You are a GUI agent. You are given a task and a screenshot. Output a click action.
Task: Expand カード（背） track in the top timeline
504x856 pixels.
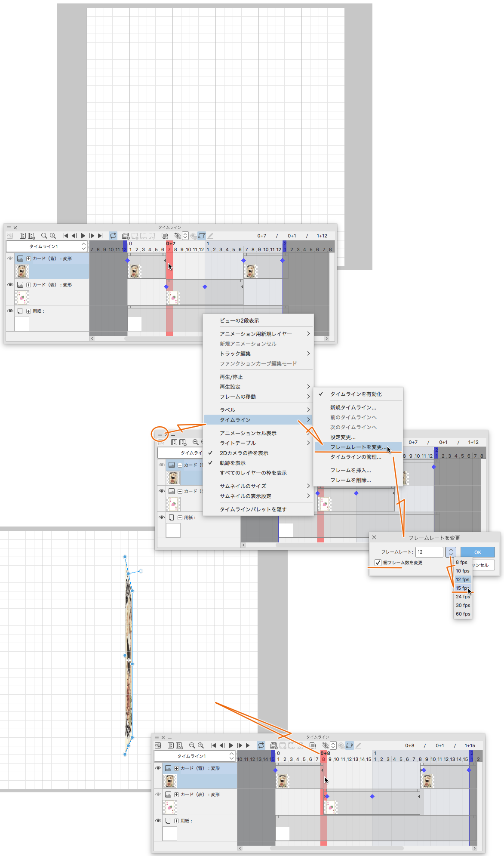click(28, 259)
